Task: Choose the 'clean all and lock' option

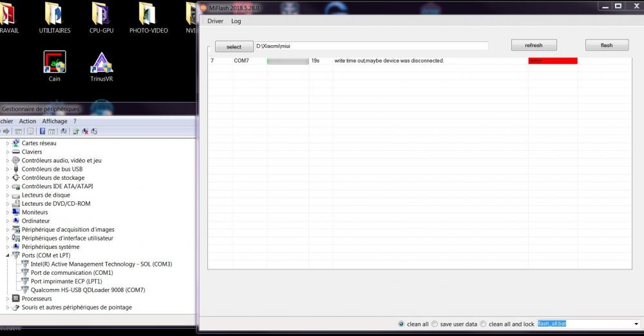Action: pos(484,324)
